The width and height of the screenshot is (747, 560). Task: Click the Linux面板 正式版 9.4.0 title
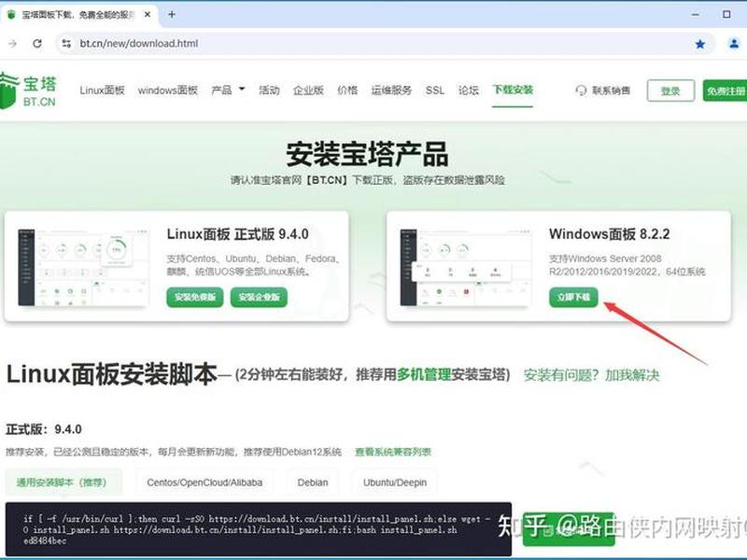[238, 234]
